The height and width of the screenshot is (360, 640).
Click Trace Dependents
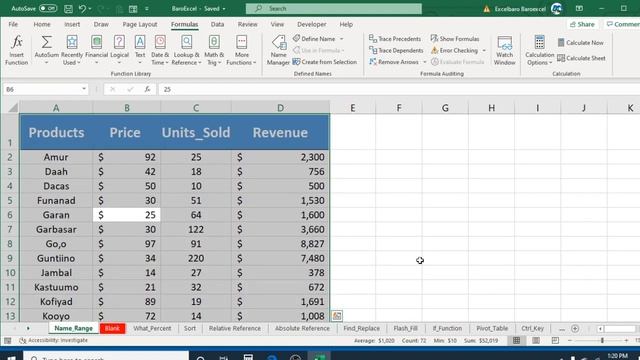[396, 50]
